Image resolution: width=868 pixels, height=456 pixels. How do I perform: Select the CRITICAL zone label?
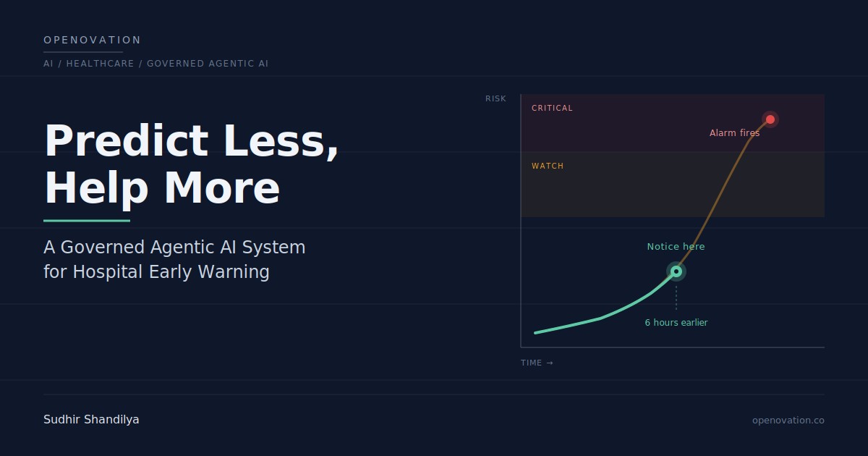[552, 109]
